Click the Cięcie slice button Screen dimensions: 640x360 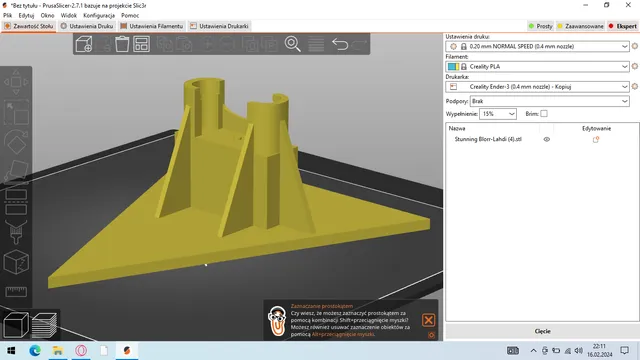542,331
